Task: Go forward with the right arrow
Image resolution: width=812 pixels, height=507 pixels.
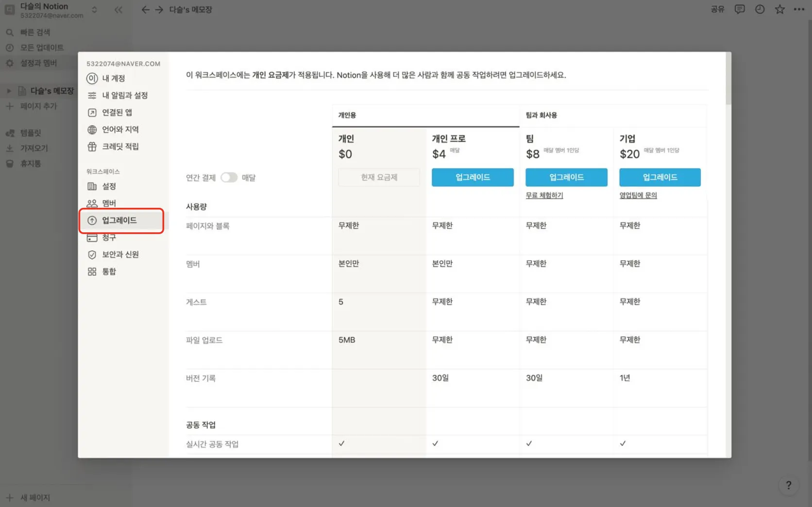Action: click(x=159, y=10)
